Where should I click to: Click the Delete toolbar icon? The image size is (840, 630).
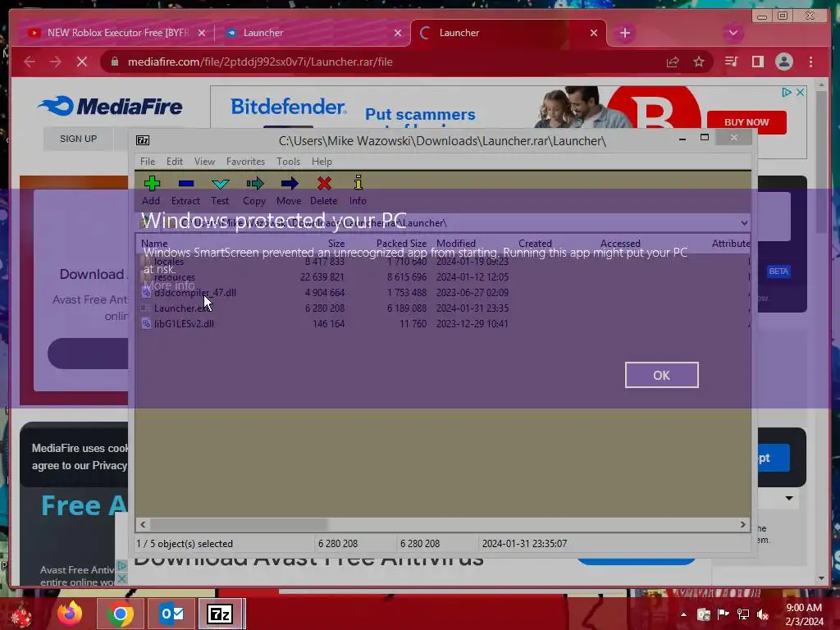323,190
